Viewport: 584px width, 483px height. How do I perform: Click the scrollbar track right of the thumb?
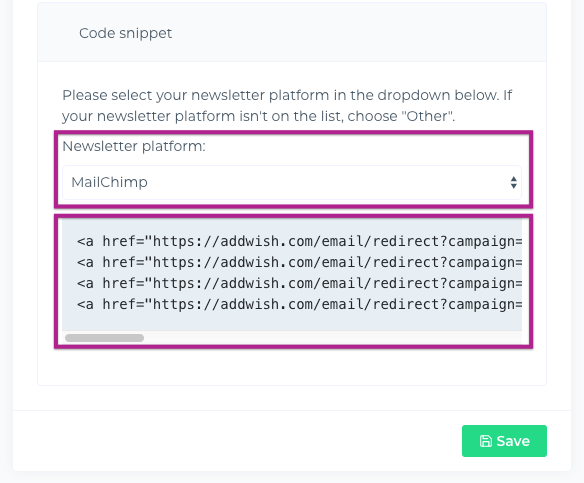[333, 338]
